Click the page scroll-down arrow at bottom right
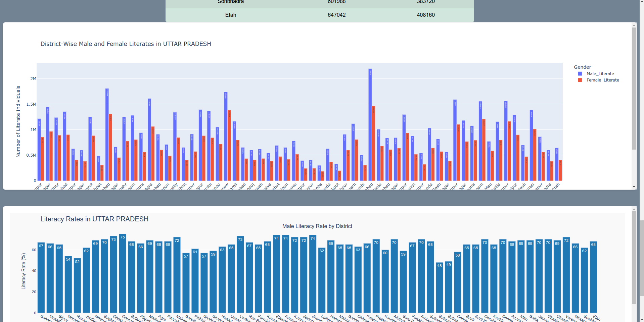Image resolution: width=644 pixels, height=322 pixels. click(642, 319)
